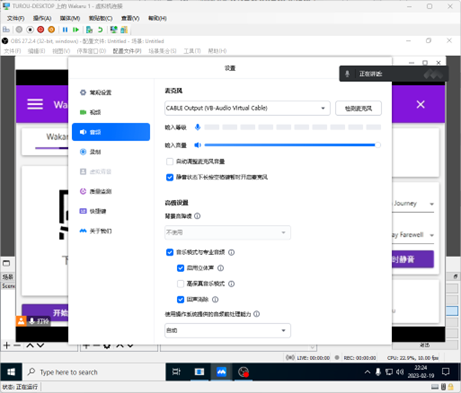The width and height of the screenshot is (461, 393).
Task: Click the orange Save VM state icon
Action: [x=51, y=30]
